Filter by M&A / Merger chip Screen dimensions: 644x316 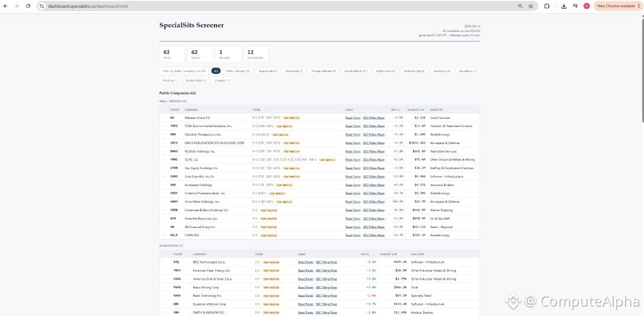point(238,71)
